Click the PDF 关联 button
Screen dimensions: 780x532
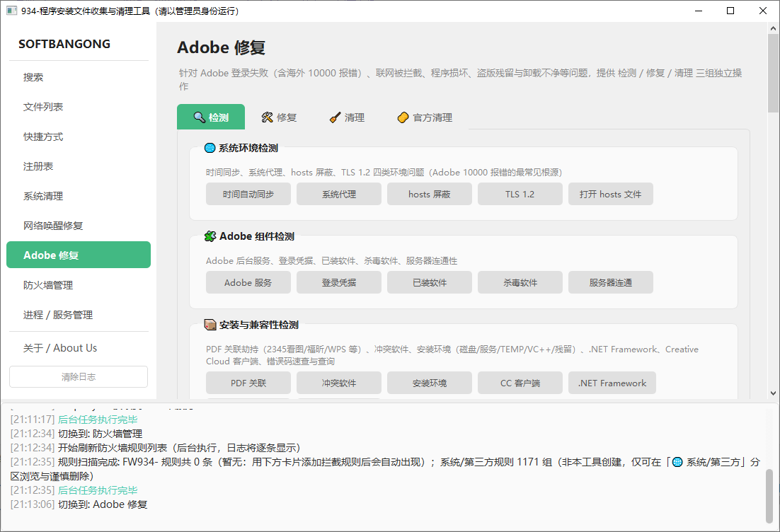point(248,383)
